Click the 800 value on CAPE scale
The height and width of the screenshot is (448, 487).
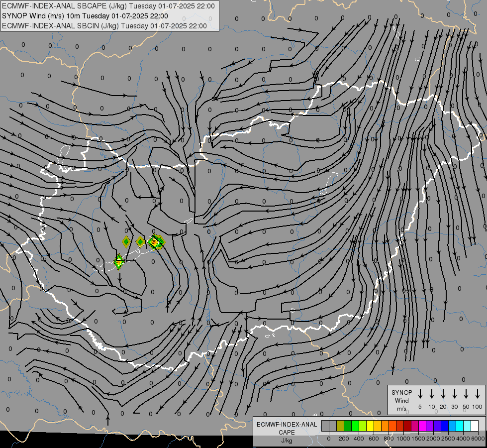389,439
